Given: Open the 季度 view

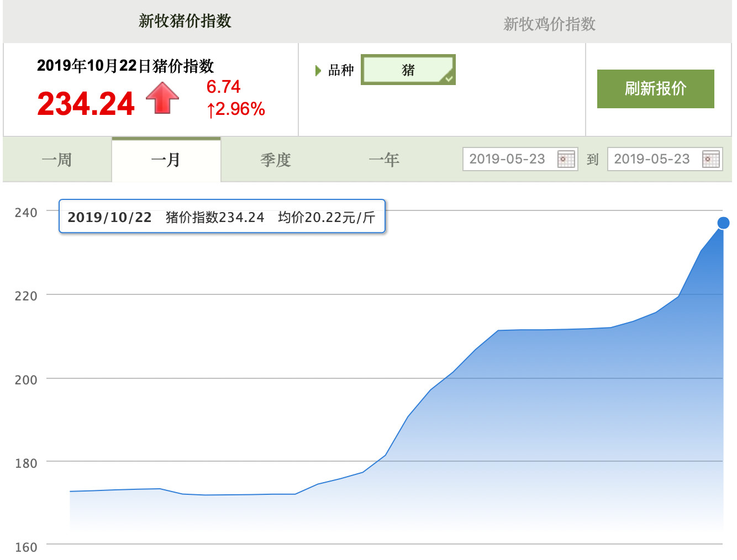Looking at the screenshot, I should click(276, 160).
